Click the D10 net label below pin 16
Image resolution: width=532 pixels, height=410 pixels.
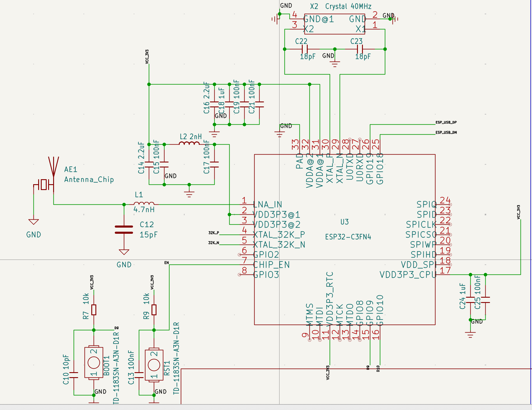click(378, 369)
